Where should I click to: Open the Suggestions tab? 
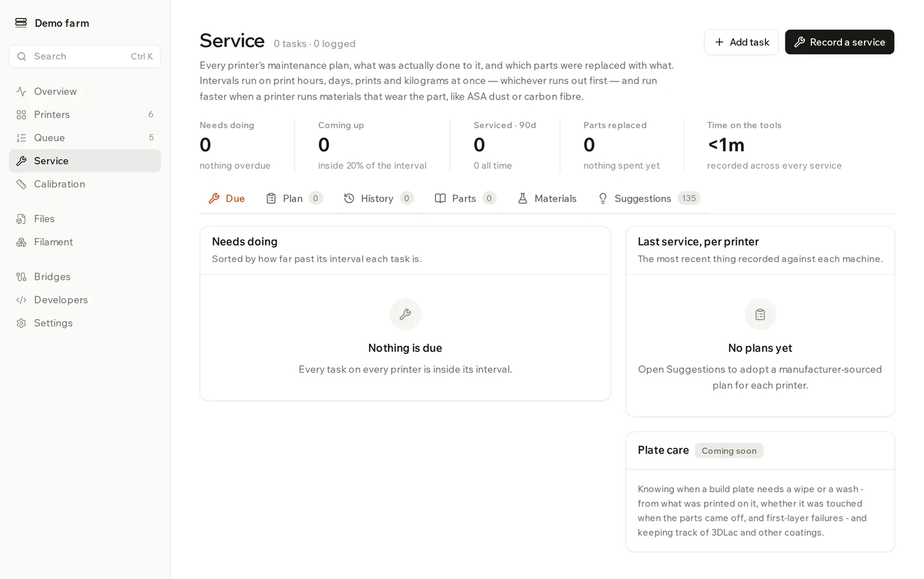point(649,198)
